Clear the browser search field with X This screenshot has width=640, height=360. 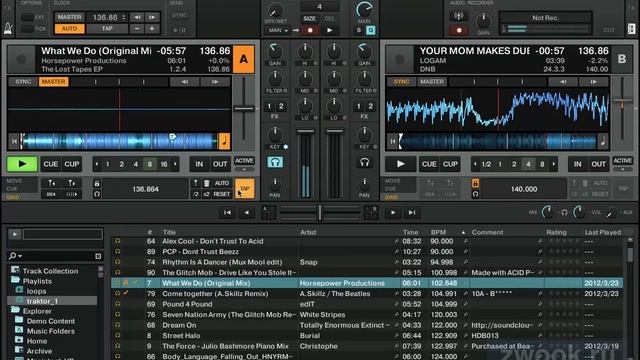pyautogui.click(x=98, y=256)
